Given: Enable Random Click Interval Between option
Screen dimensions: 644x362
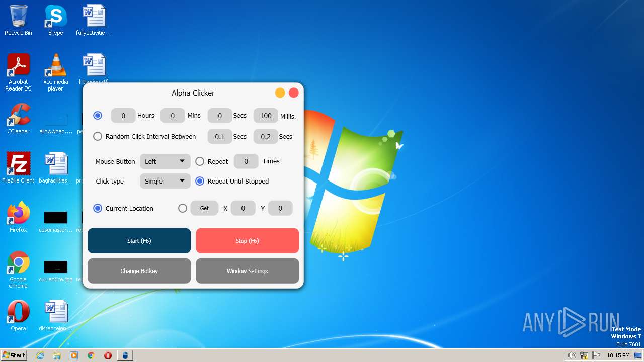Looking at the screenshot, I should [98, 136].
